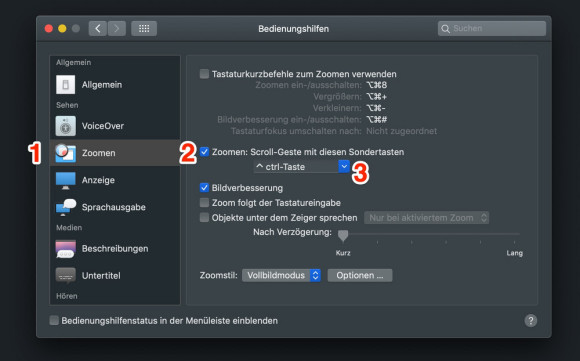Open the Nur bei aktiviertem Zoom dropdown
The height and width of the screenshot is (361, 580).
(426, 218)
